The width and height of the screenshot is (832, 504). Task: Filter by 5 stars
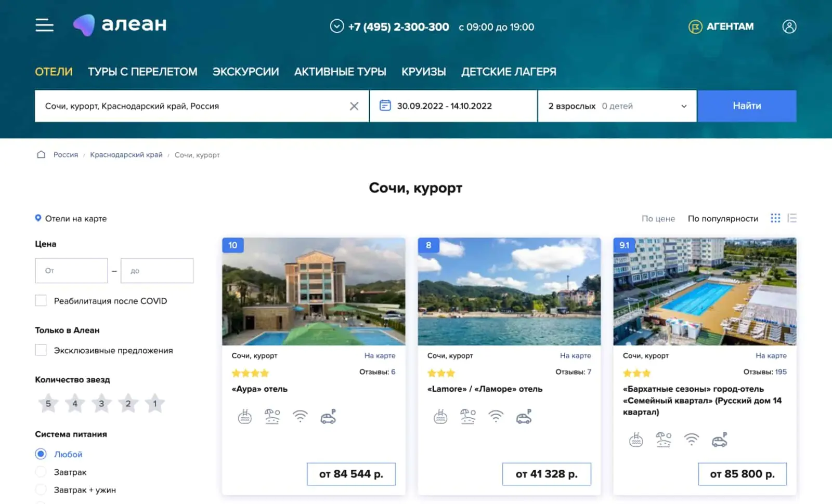click(x=48, y=403)
